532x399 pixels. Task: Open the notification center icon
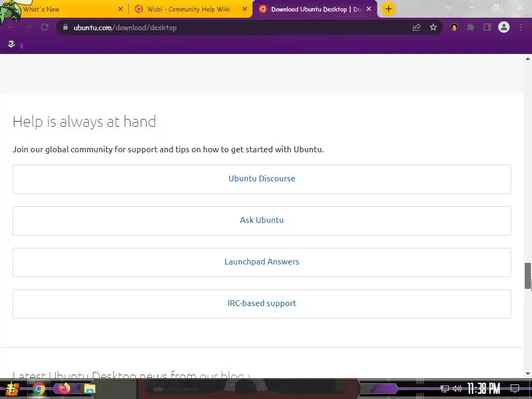515,389
